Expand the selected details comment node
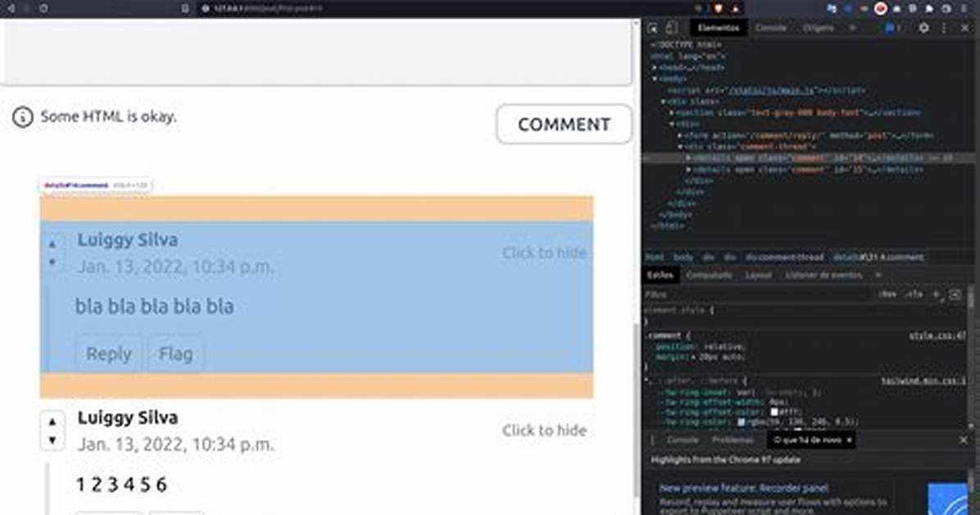 pyautogui.click(x=689, y=157)
